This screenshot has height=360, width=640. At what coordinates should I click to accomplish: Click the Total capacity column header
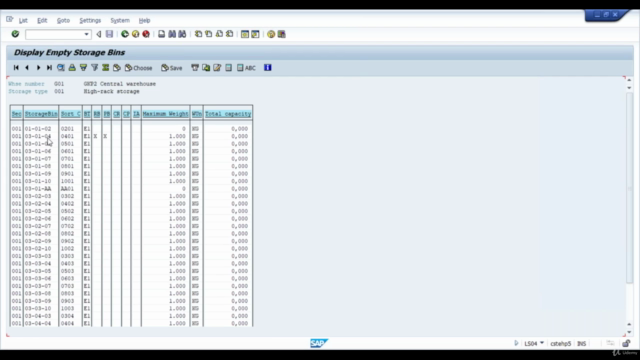click(x=228, y=114)
